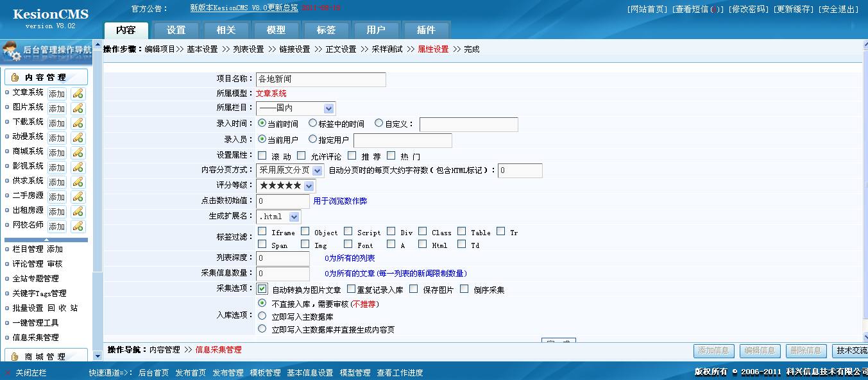The image size is (868, 380).
Task: Open the 评分等级 star rating dropdown
Action: click(285, 186)
